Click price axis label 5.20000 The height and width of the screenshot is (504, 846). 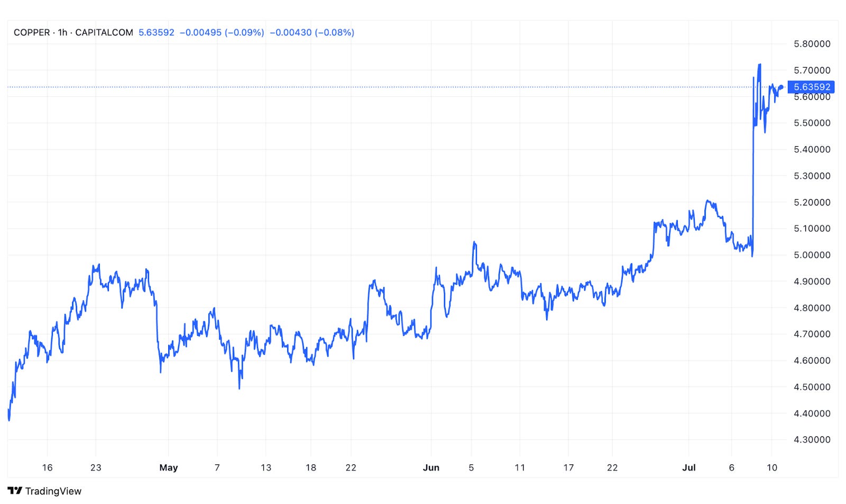pyautogui.click(x=812, y=202)
